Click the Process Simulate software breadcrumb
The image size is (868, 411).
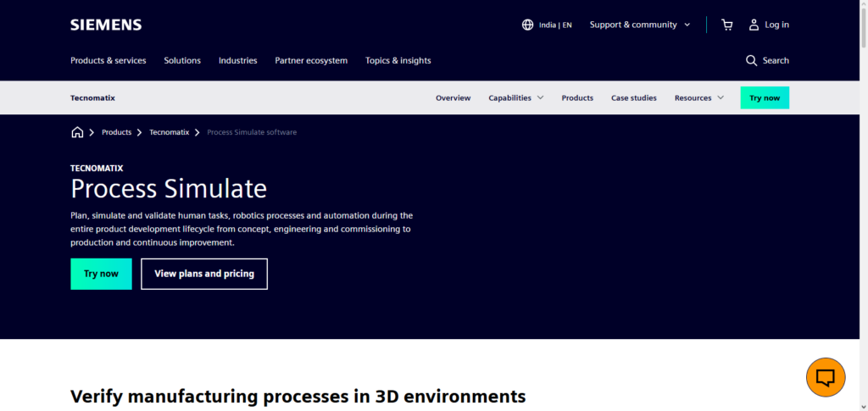252,132
